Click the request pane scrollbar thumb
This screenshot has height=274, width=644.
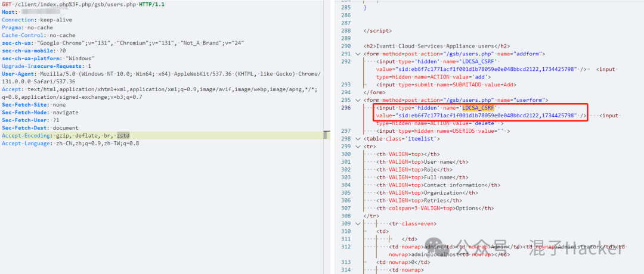327,135
